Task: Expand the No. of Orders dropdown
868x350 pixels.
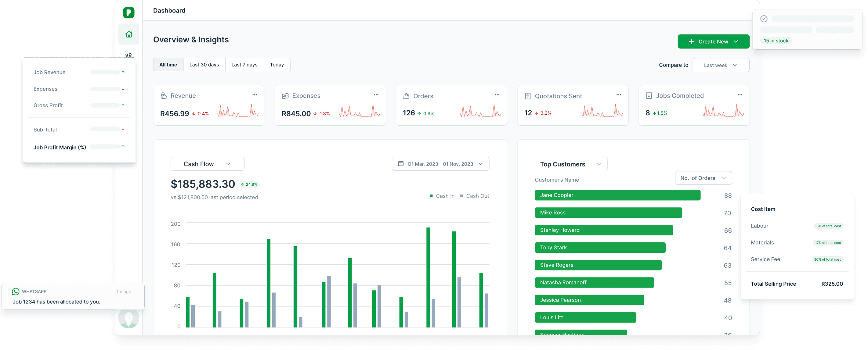Action: pyautogui.click(x=703, y=178)
